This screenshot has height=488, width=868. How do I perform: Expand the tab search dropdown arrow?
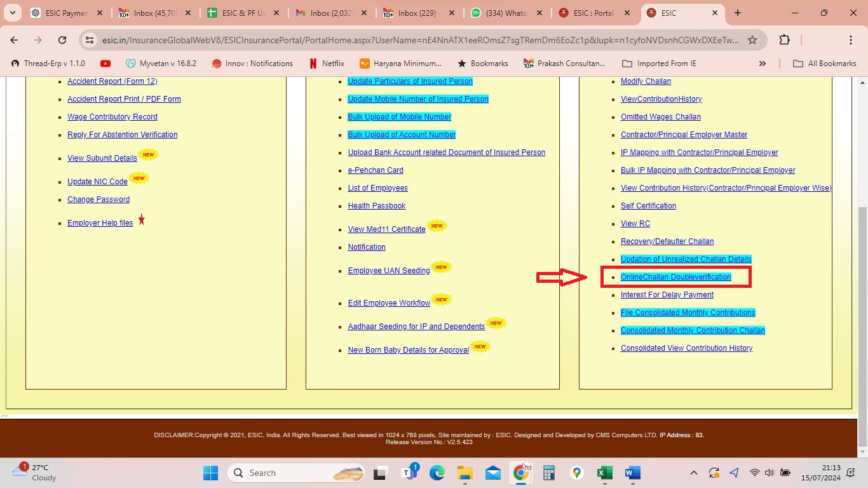(13, 13)
